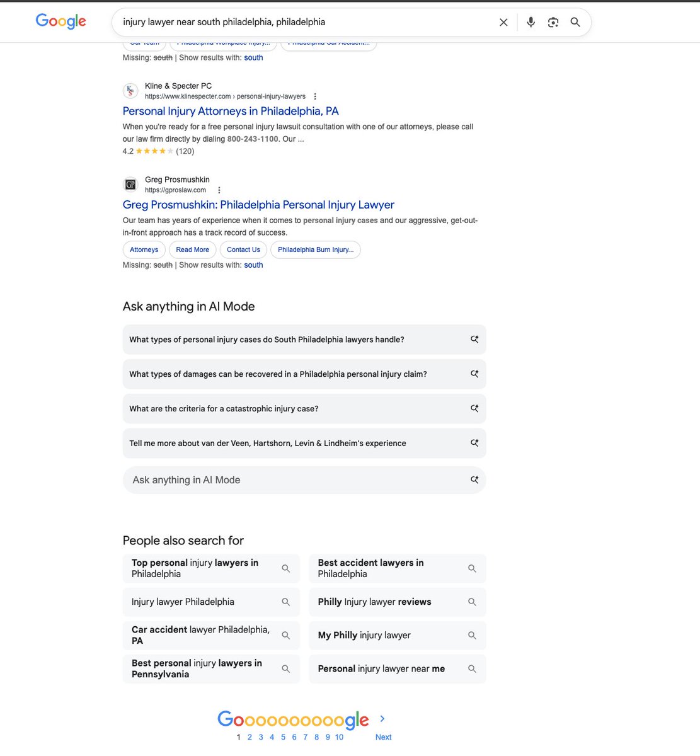The height and width of the screenshot is (756, 700).
Task: Search Top personal injury lawyers in Philadelphia
Action: pos(211,568)
